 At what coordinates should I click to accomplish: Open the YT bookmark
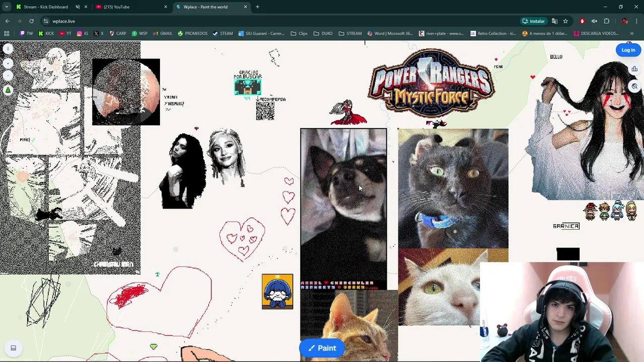click(65, 34)
